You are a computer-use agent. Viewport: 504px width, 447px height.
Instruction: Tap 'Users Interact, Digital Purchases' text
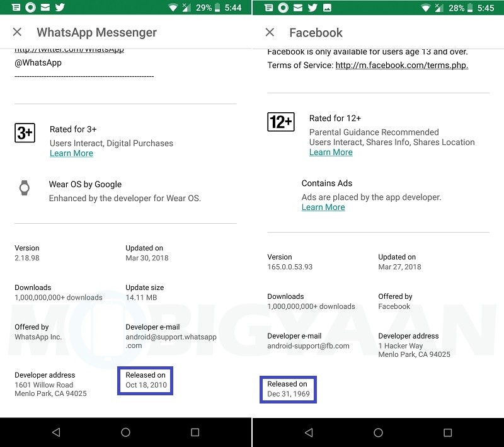click(112, 143)
